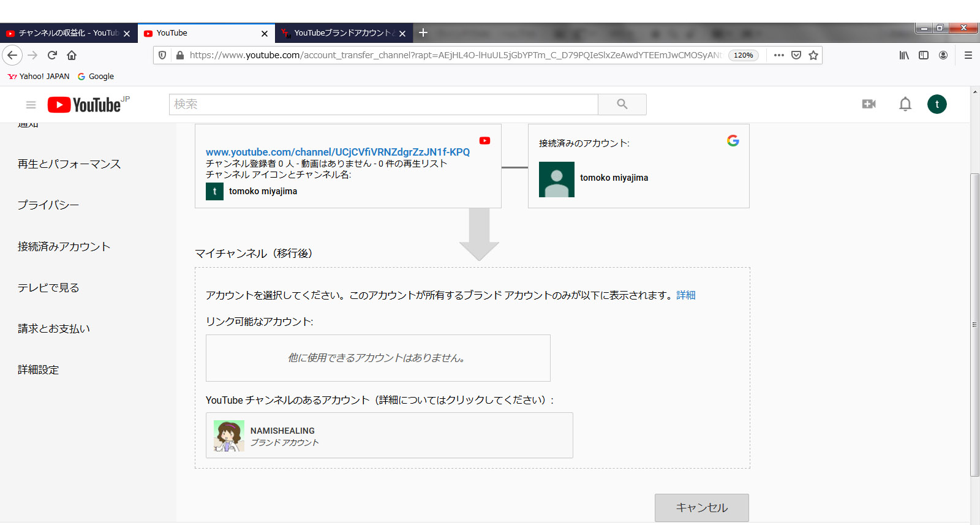Open テレビで見る settings

tap(48, 287)
